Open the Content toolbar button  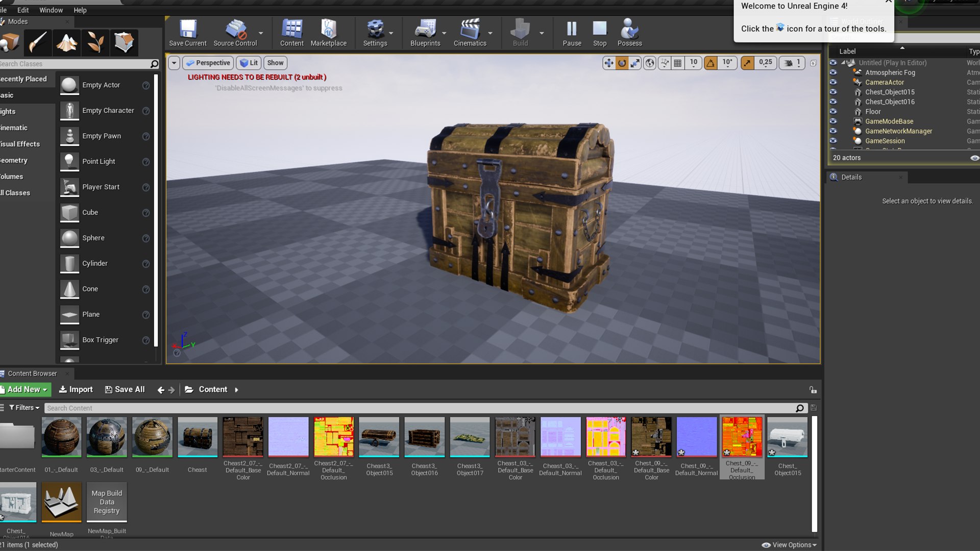click(x=292, y=33)
